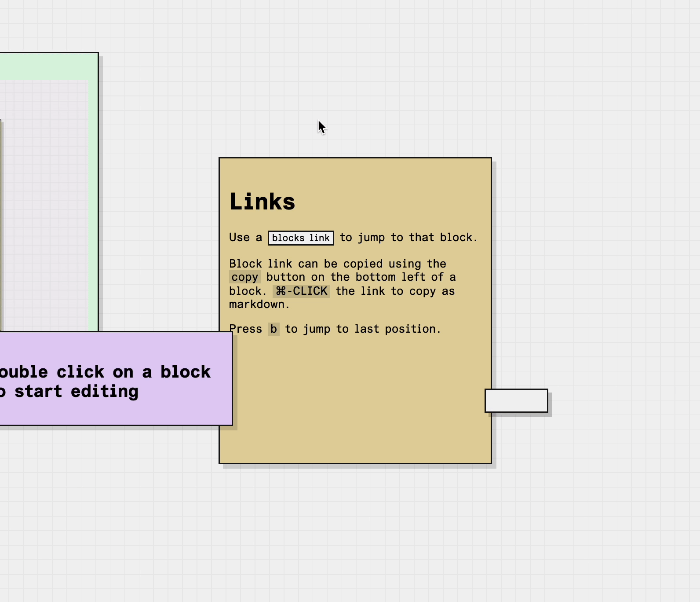700x602 pixels.
Task: Click "to jump to last position." text
Action: click(x=362, y=329)
